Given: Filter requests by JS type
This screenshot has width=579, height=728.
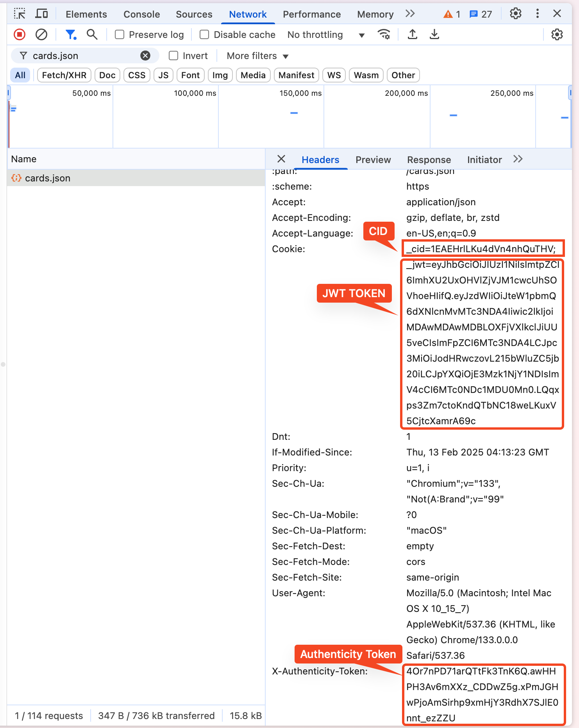Looking at the screenshot, I should coord(163,75).
